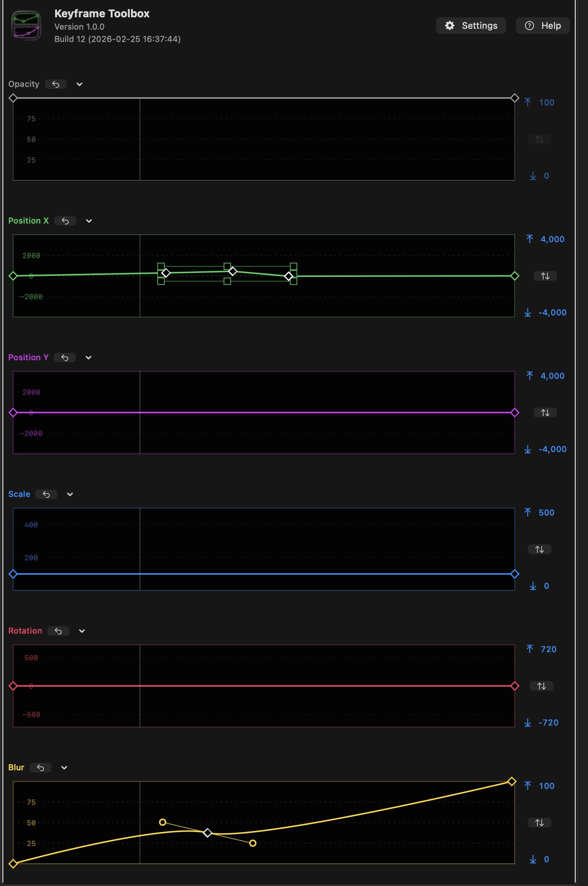Screen dimensions: 588x886
Task: Reset the Position Y curve
Action: 65,358
